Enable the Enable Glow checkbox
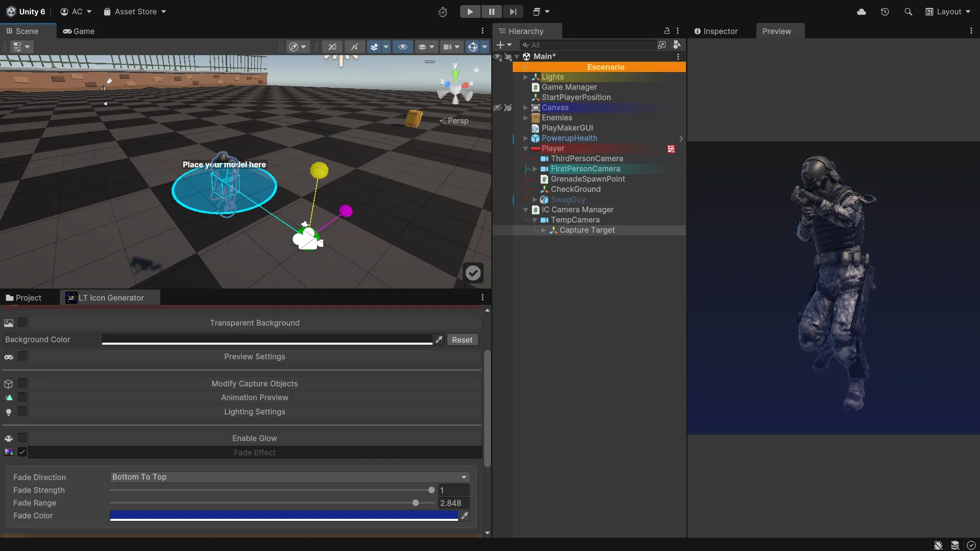Screen dimensions: 980x551 (22, 438)
